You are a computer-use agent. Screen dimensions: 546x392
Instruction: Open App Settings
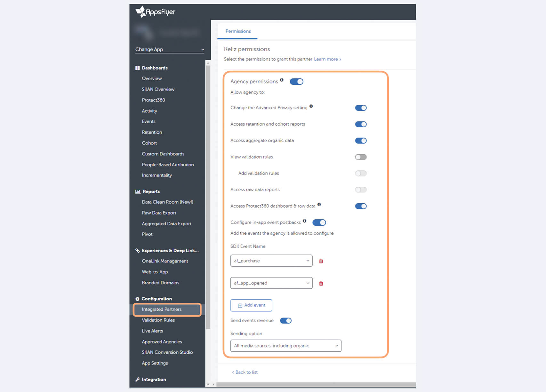pos(155,364)
